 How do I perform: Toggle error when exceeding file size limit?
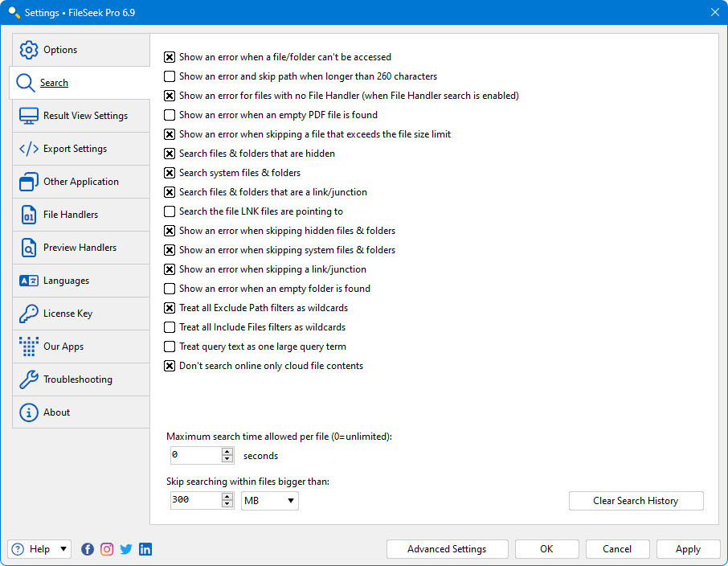170,134
